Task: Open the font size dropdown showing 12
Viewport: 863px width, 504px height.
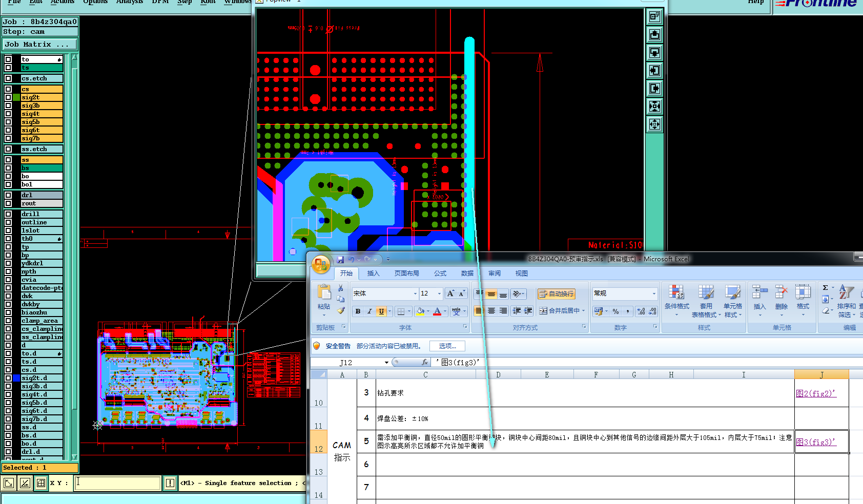Action: tap(439, 293)
